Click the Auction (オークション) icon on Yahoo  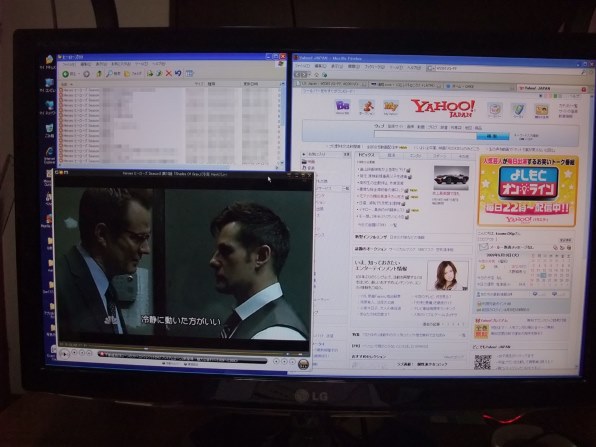(x=367, y=107)
